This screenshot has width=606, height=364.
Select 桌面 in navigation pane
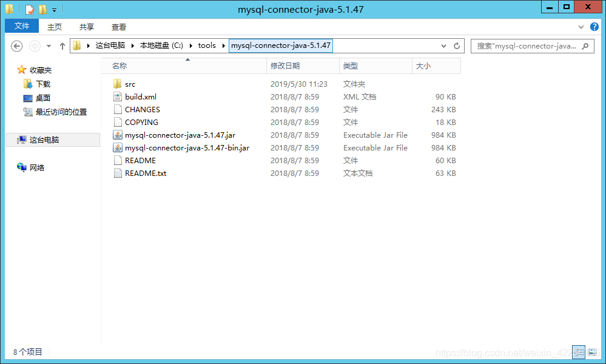43,98
